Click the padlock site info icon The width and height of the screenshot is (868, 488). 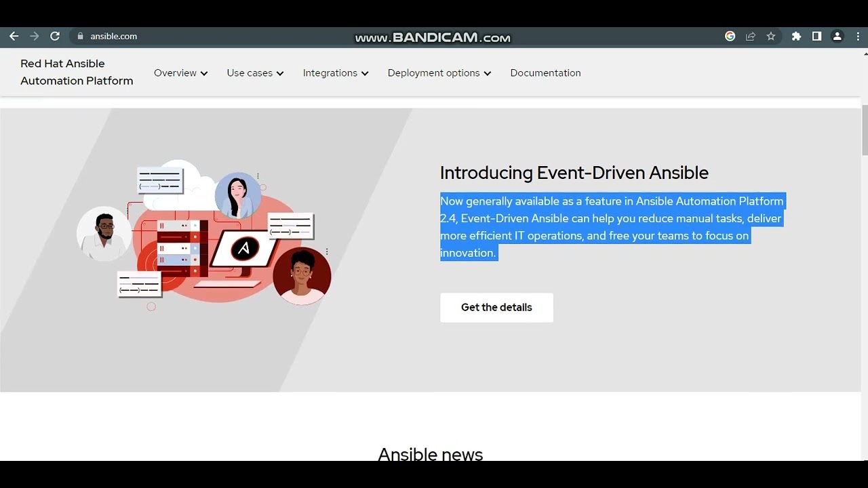tap(80, 37)
